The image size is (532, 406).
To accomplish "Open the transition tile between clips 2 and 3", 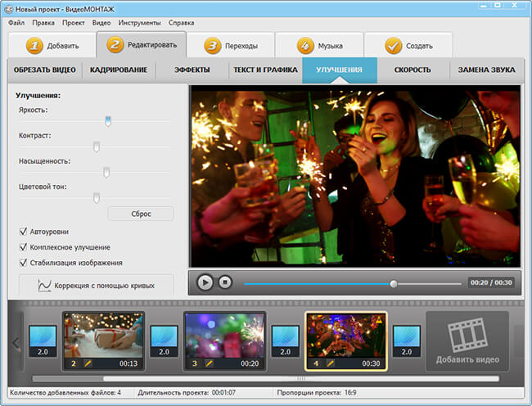I will click(x=165, y=341).
